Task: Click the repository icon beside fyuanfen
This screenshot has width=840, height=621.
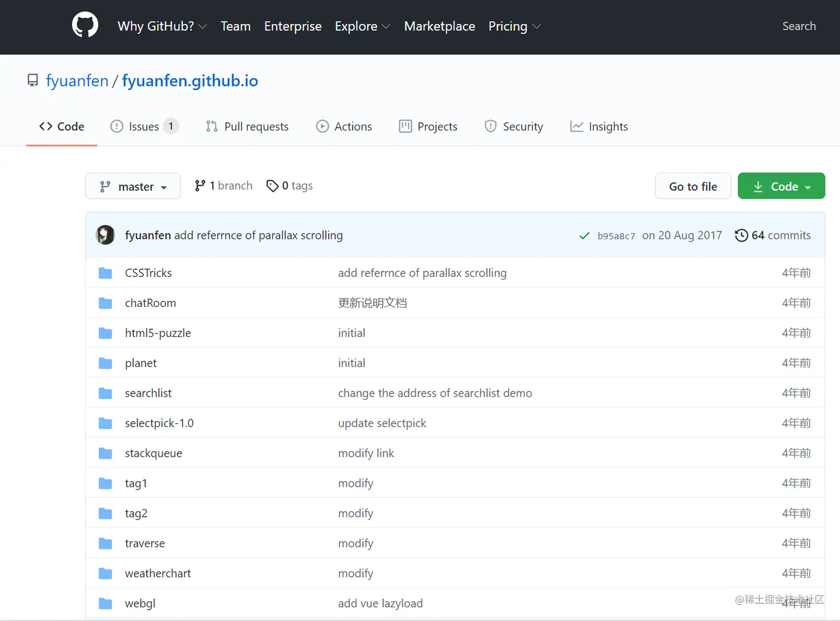Action: [x=33, y=81]
